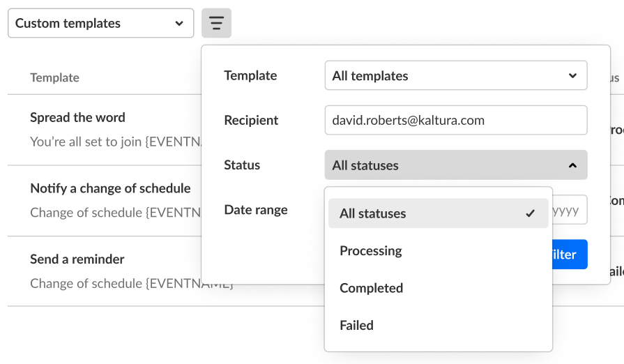Open the Send a reminder template

coord(77,259)
